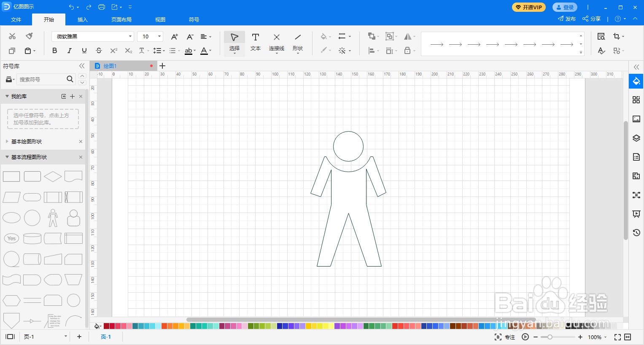This screenshot has height=345, width=644.
Task: Click in the 搜索符号 search field
Action: [41, 79]
